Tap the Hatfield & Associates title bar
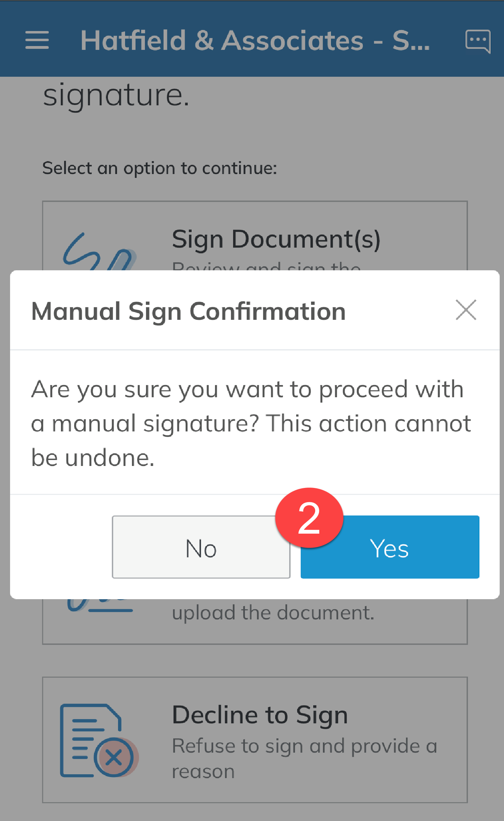Image resolution: width=504 pixels, height=821 pixels. (254, 40)
